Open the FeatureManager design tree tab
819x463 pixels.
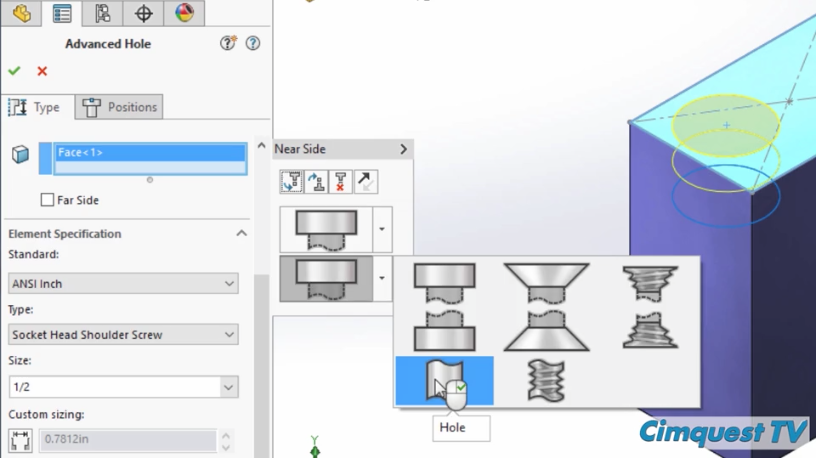pos(21,13)
